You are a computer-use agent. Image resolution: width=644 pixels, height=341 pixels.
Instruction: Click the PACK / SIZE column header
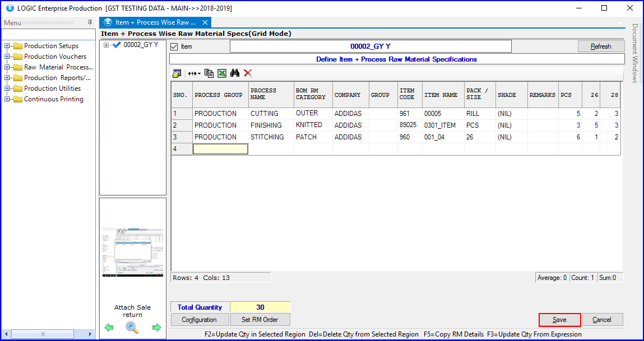click(480, 95)
